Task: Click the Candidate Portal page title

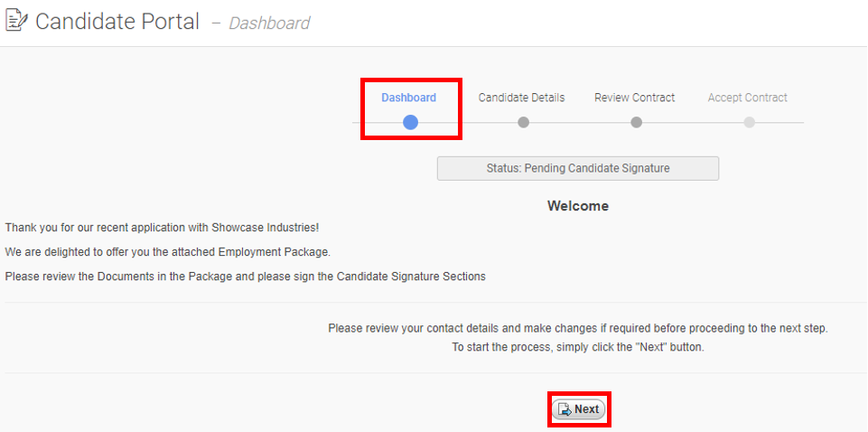Action: (x=117, y=22)
